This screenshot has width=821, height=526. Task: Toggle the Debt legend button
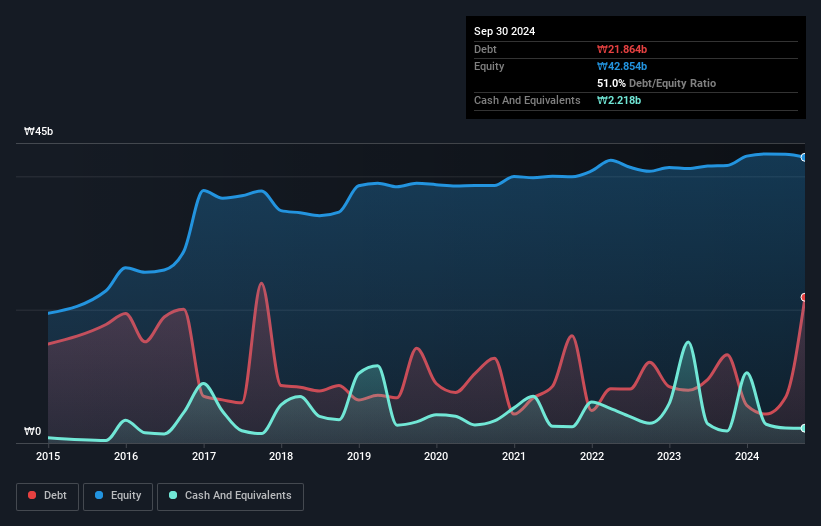[48, 496]
